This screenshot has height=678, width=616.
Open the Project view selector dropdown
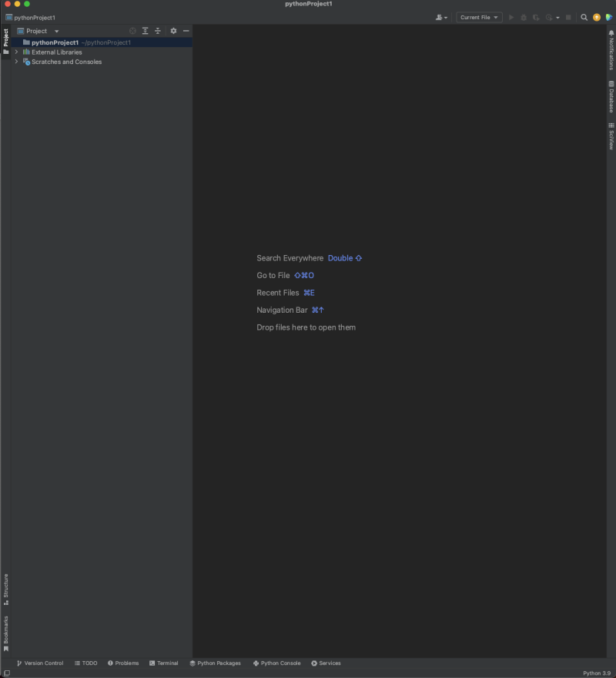coord(38,31)
